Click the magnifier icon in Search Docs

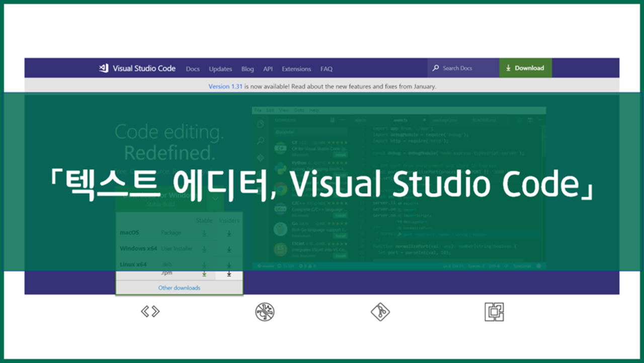[x=436, y=68]
